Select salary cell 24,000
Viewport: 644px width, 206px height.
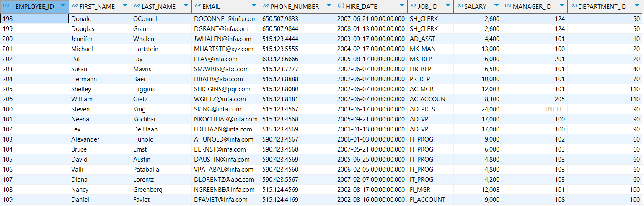478,109
